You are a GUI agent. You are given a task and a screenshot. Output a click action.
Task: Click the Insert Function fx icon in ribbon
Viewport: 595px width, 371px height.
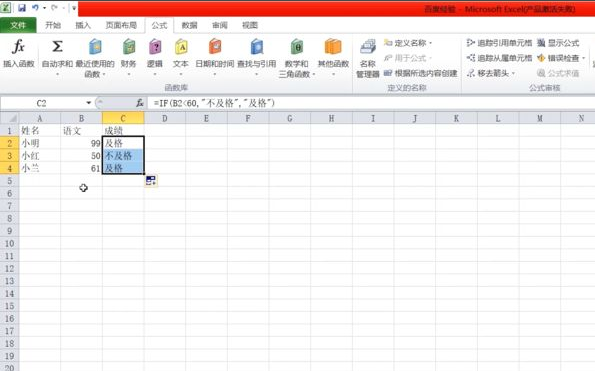(18, 47)
